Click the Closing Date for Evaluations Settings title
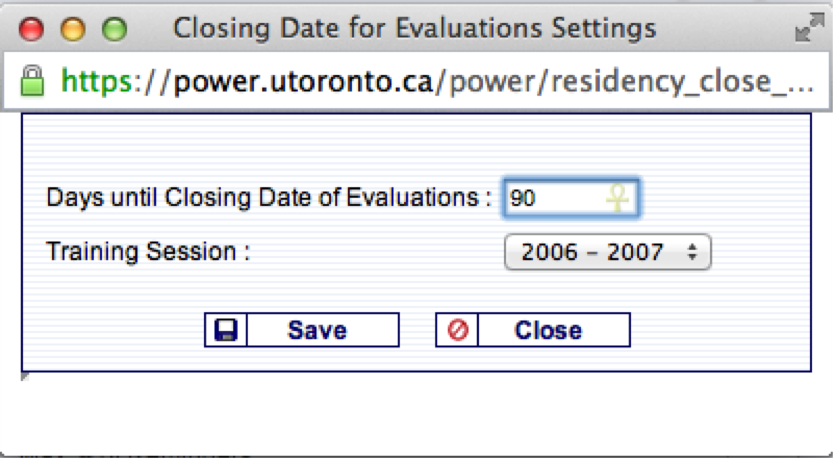The image size is (833, 458). 414,28
